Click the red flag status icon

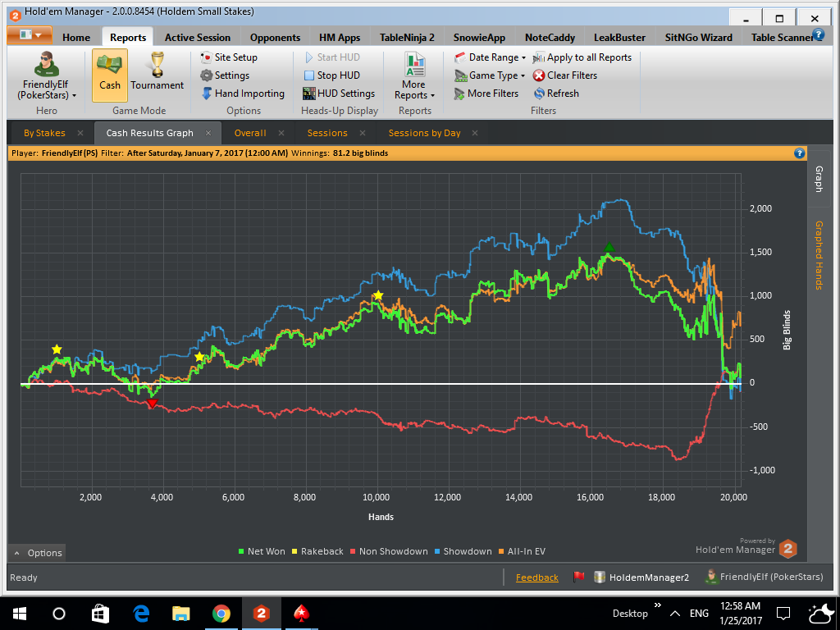(x=578, y=577)
